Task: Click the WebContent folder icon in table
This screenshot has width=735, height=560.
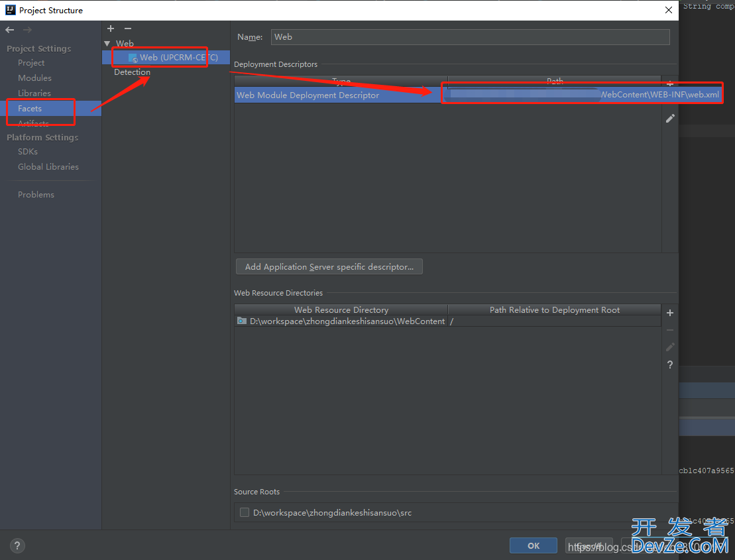Action: pos(241,321)
